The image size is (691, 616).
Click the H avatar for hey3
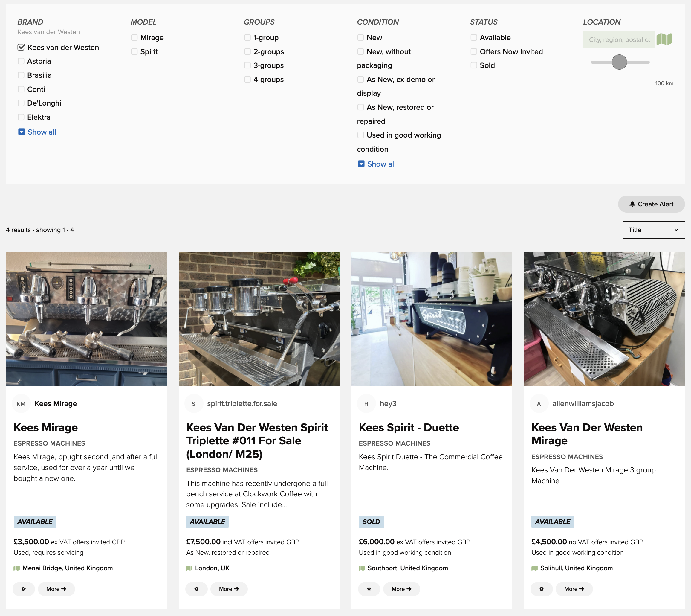pos(366,403)
